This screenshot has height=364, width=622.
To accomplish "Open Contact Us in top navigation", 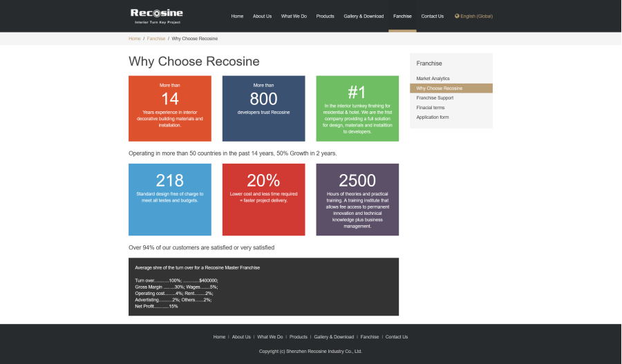I will click(433, 16).
